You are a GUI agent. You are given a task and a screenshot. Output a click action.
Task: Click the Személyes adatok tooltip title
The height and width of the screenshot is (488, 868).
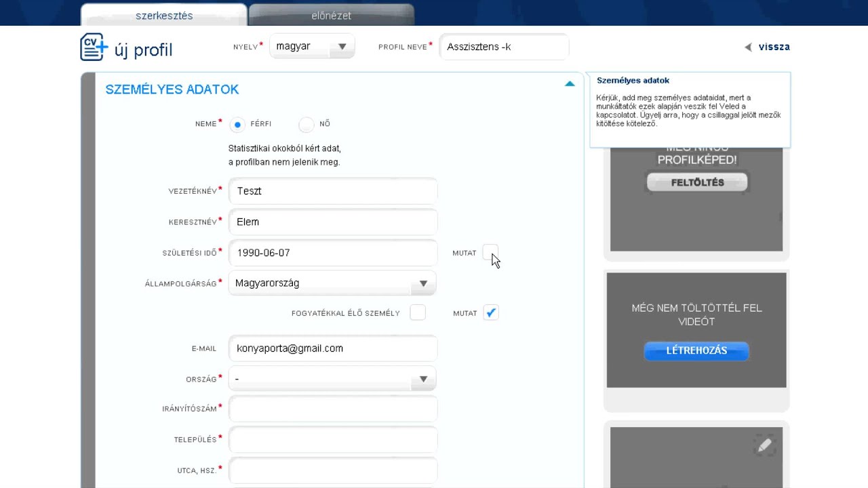[633, 81]
